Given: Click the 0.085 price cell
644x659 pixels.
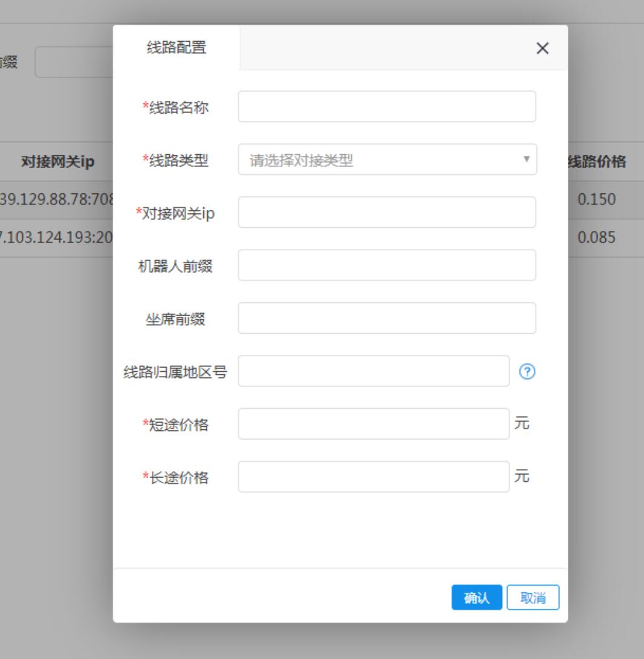Looking at the screenshot, I should [x=597, y=237].
